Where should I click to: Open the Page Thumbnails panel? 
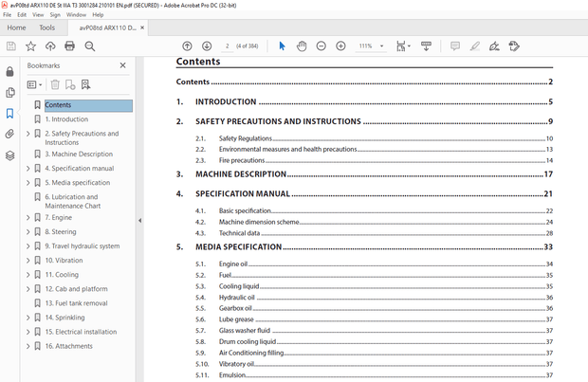click(x=9, y=92)
